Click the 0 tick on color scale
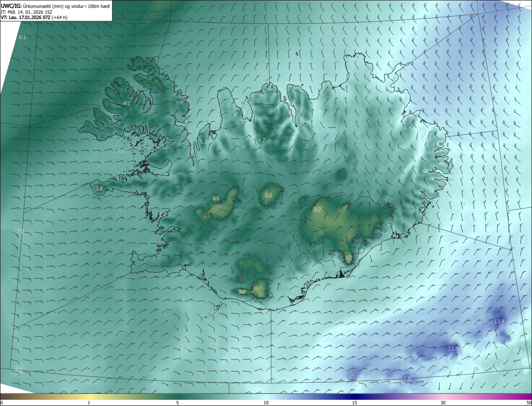The width and height of the screenshot is (532, 406). pyautogui.click(x=2, y=403)
